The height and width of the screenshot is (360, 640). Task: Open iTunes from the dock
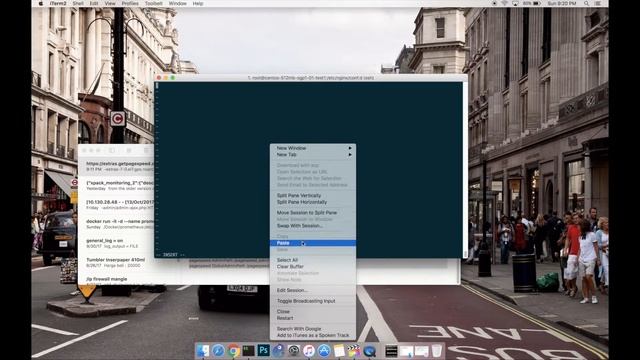click(309, 351)
